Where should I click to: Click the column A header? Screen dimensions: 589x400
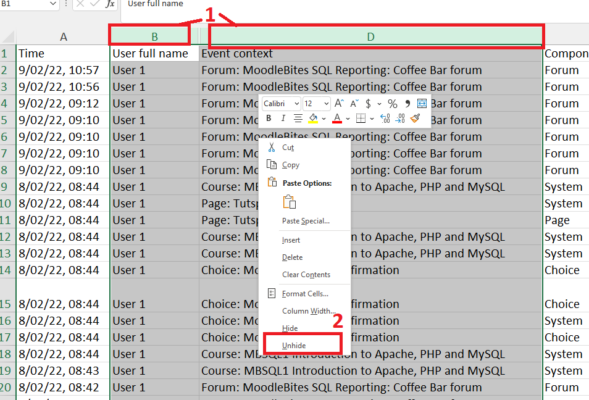[x=63, y=37]
